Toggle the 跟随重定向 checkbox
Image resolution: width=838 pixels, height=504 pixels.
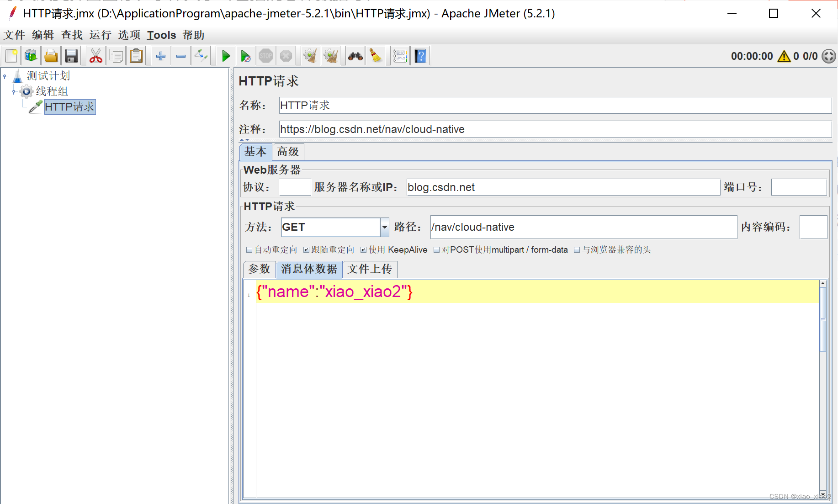coord(306,250)
